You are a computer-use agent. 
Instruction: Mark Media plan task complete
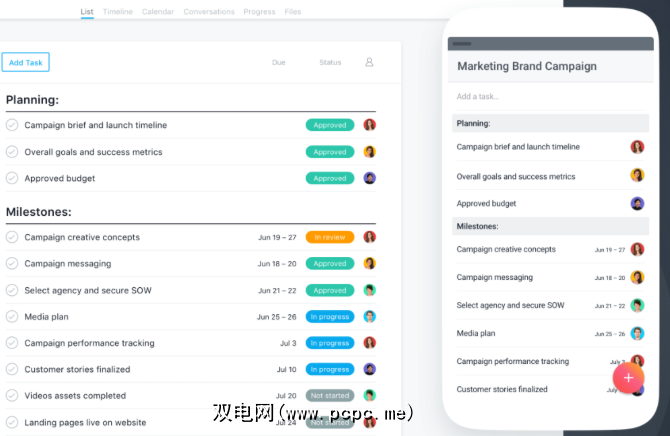click(12, 316)
